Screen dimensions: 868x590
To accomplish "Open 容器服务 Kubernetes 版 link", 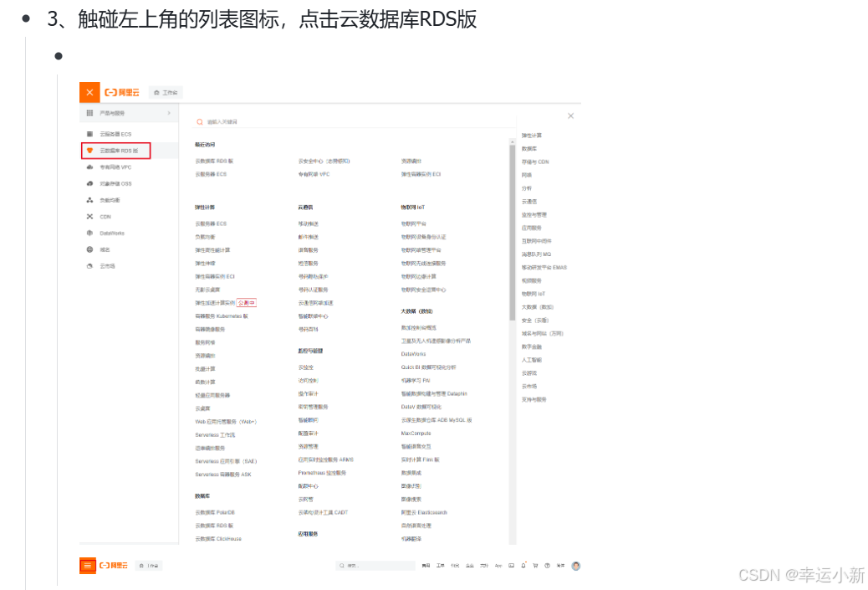I will 222,316.
